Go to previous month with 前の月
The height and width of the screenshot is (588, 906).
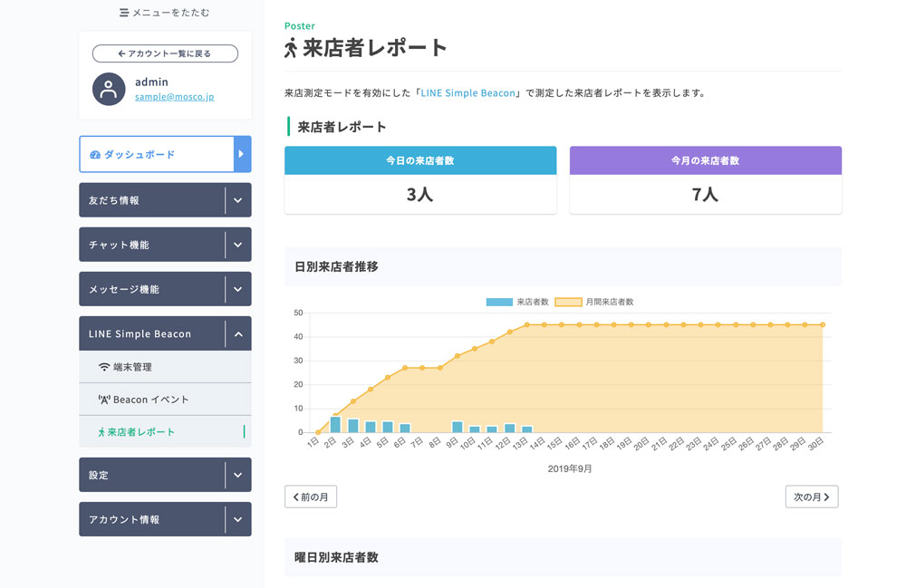pyautogui.click(x=311, y=496)
